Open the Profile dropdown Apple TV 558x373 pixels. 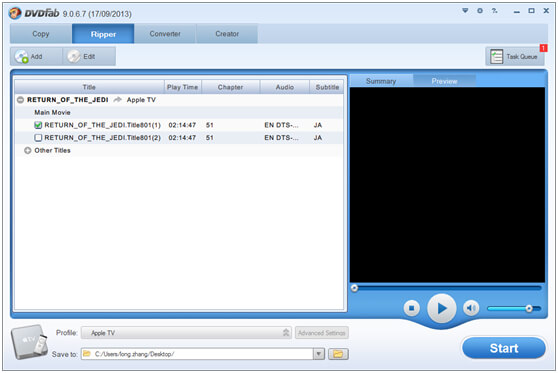coord(186,333)
